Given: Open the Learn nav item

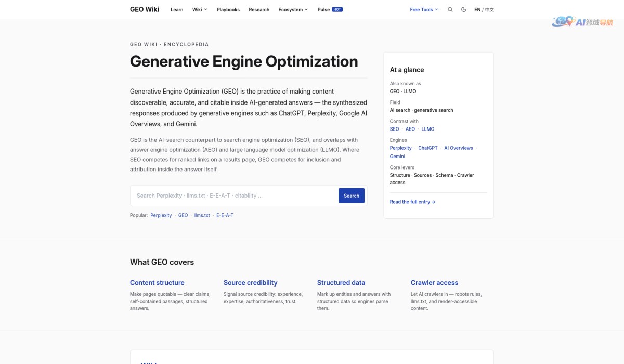Looking at the screenshot, I should point(177,10).
